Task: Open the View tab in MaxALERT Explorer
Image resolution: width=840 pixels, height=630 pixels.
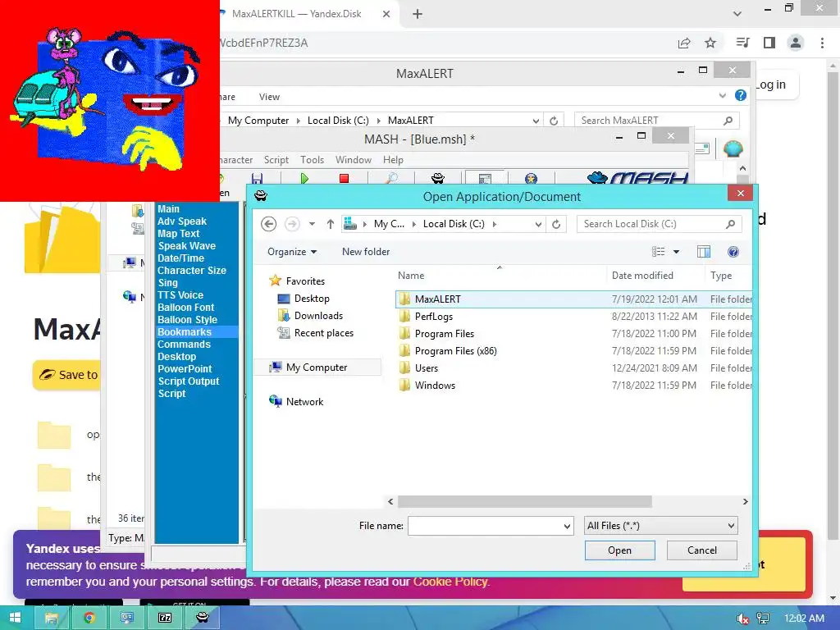Action: pos(269,97)
